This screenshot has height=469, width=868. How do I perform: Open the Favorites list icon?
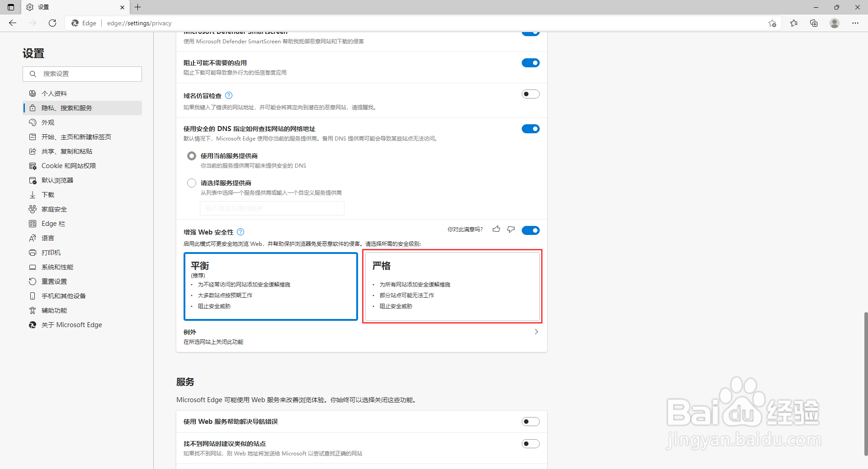794,23
